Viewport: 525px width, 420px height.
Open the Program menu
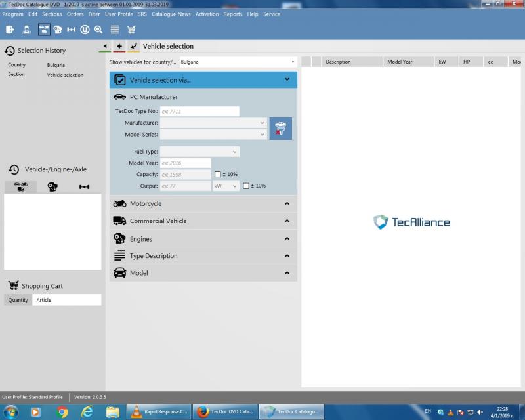[x=12, y=14]
